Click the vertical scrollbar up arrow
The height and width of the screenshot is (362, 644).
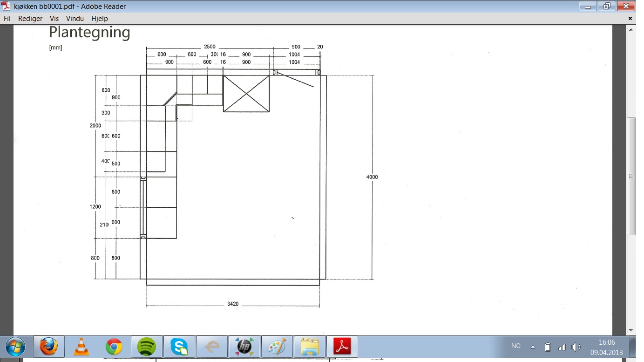point(631,29)
